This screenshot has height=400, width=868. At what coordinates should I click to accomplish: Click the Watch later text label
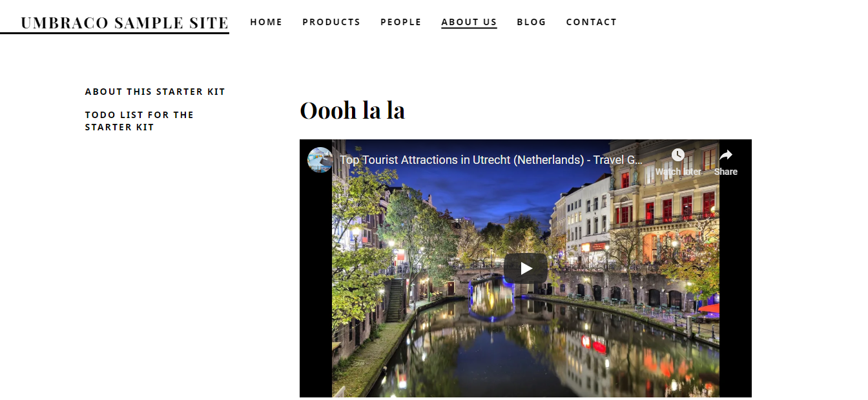coord(678,172)
